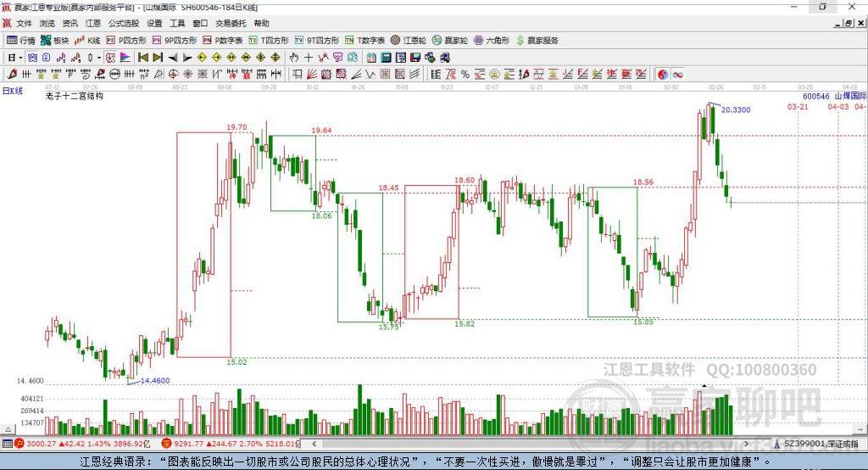Step chart right with the black right arrow
Viewport: 868px width, 470px height.
point(187,58)
